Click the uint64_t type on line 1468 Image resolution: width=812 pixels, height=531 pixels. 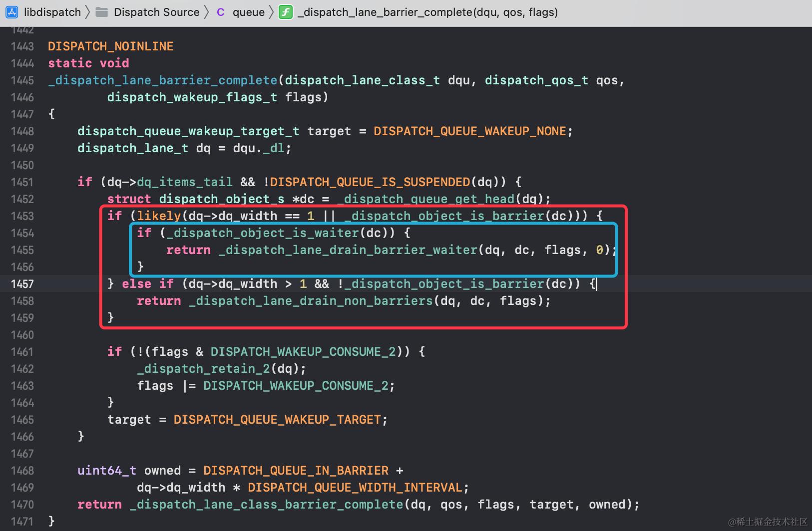107,471
